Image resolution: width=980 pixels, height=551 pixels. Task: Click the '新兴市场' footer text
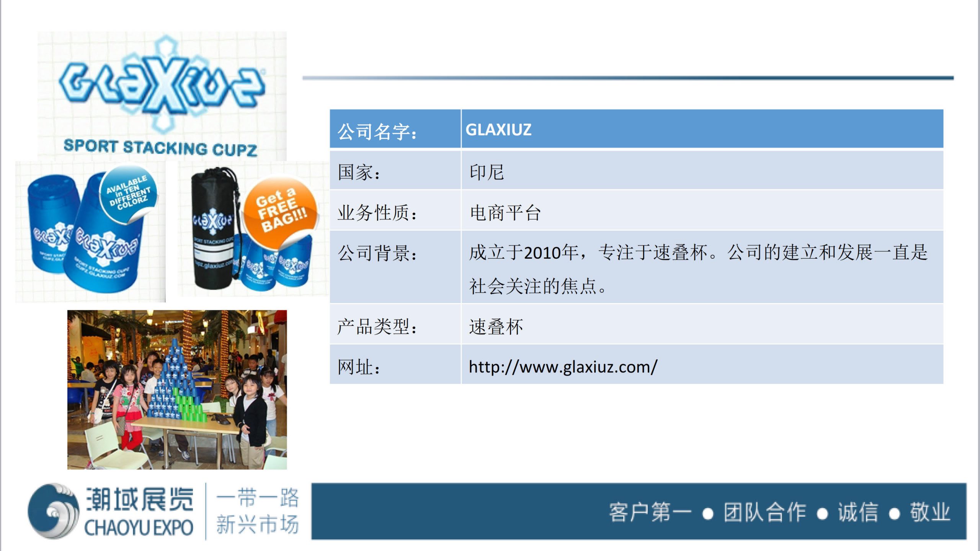pyautogui.click(x=257, y=524)
